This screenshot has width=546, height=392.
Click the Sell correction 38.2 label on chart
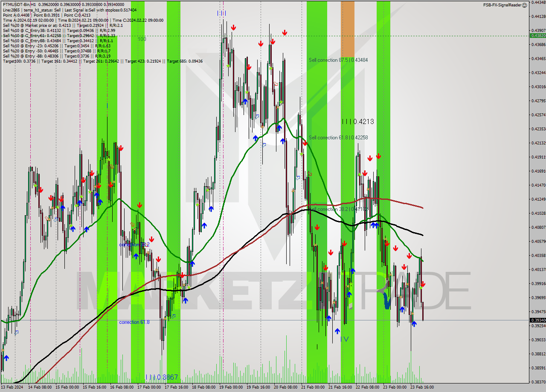click(339, 209)
